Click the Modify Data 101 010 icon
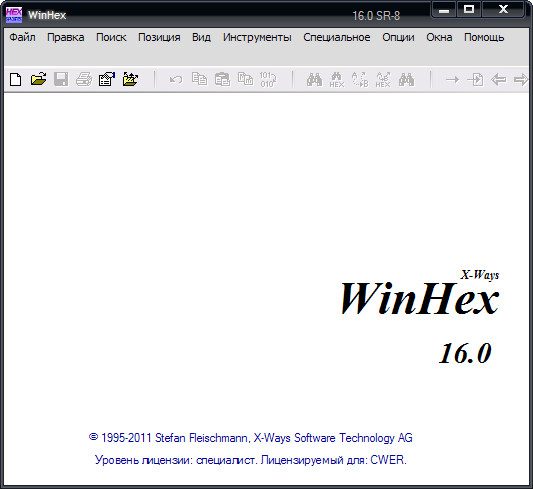This screenshot has width=533, height=489. (268, 80)
